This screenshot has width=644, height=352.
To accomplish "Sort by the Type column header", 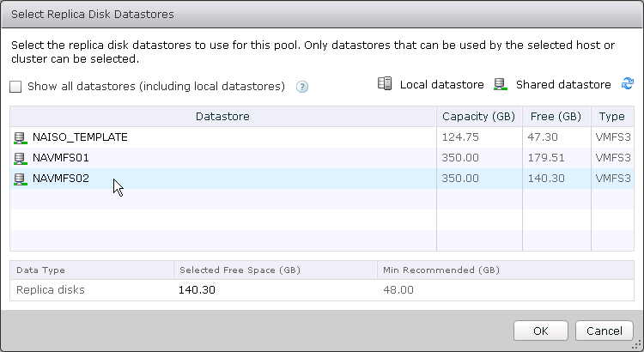I will pos(612,116).
